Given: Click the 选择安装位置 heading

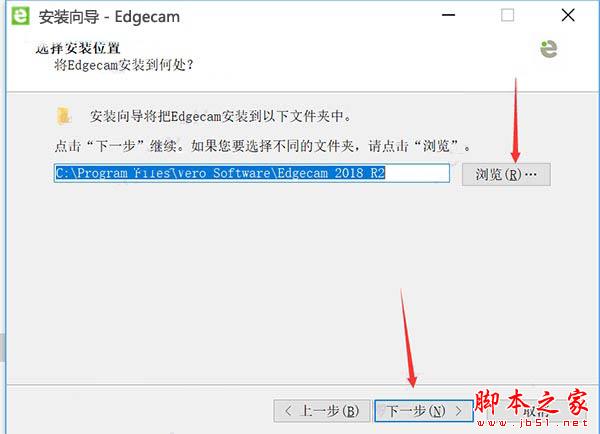Looking at the screenshot, I should 78,48.
